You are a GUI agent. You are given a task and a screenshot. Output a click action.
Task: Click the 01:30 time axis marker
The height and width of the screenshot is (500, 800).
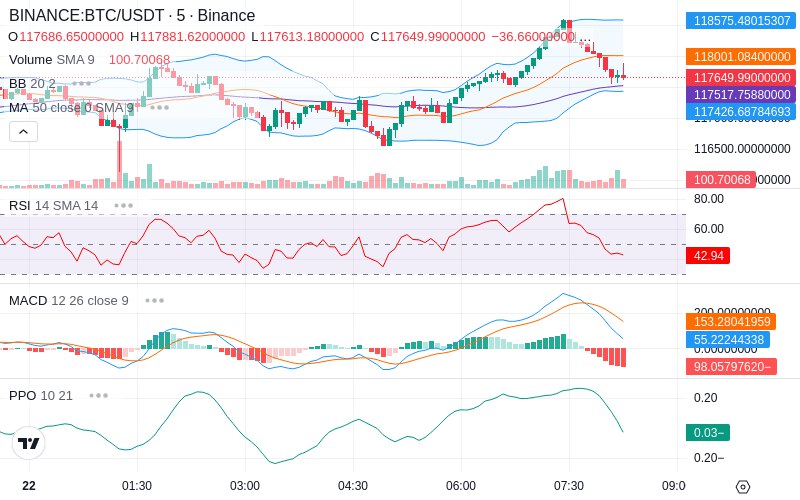click(137, 486)
